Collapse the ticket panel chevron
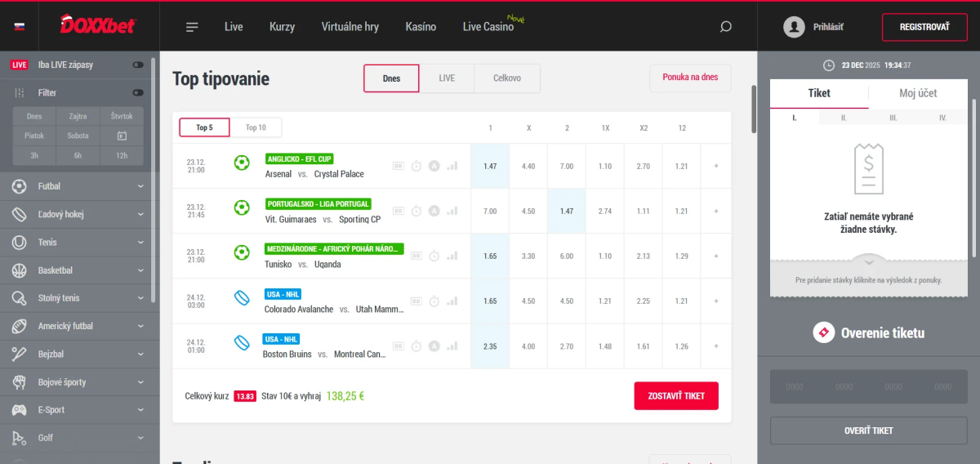The image size is (980, 464). pos(869,262)
